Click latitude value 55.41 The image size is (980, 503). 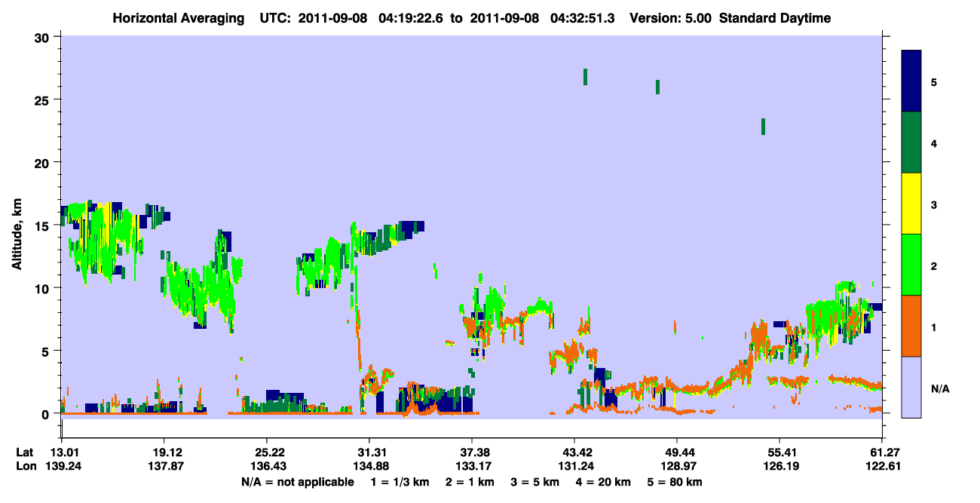779,452
